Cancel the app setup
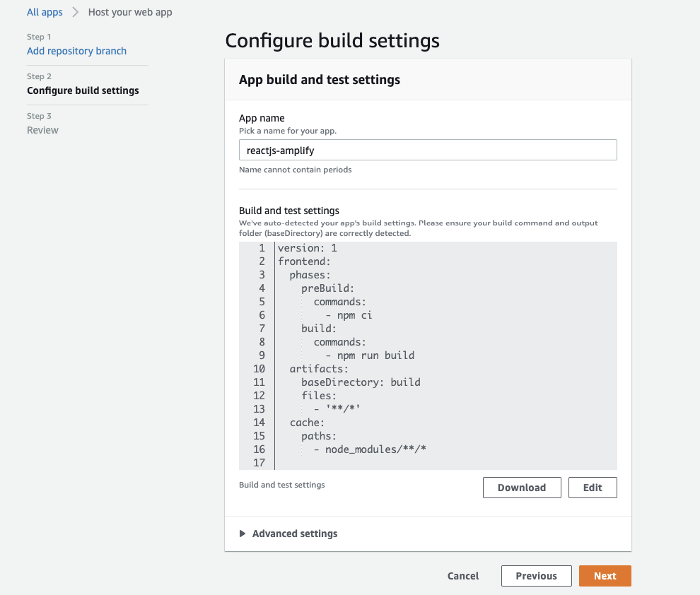Viewport: 700px width, 595px height. 463,576
